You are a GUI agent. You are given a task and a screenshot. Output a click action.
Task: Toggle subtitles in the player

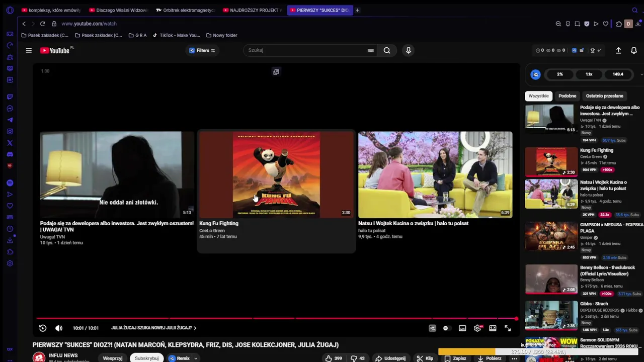[462, 328]
